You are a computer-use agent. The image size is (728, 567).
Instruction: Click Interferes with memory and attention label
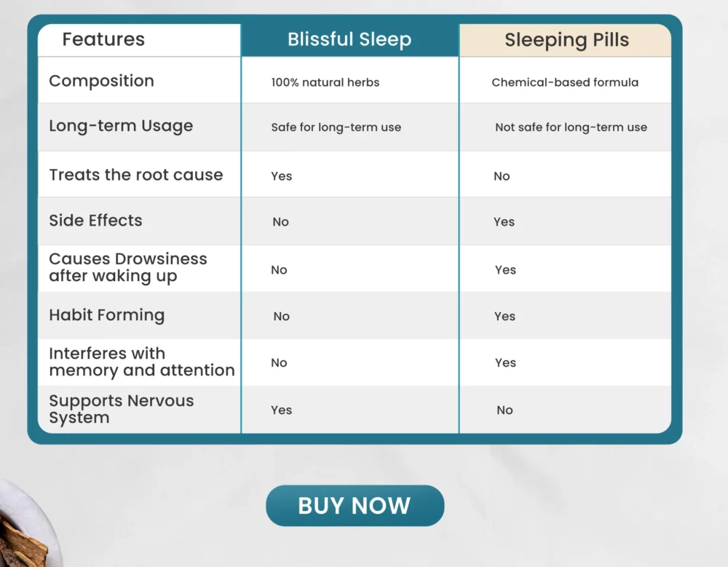tap(142, 362)
